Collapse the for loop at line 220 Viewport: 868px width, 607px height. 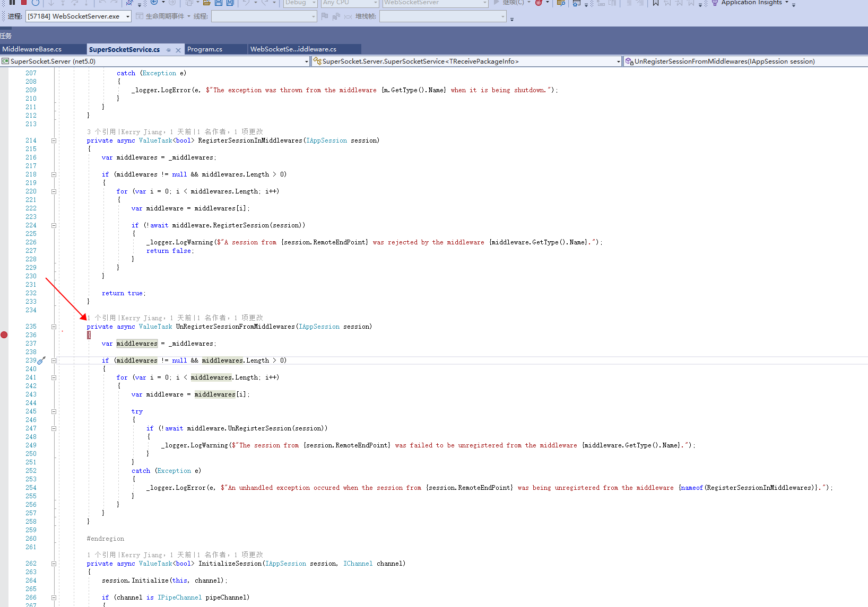[x=54, y=191]
